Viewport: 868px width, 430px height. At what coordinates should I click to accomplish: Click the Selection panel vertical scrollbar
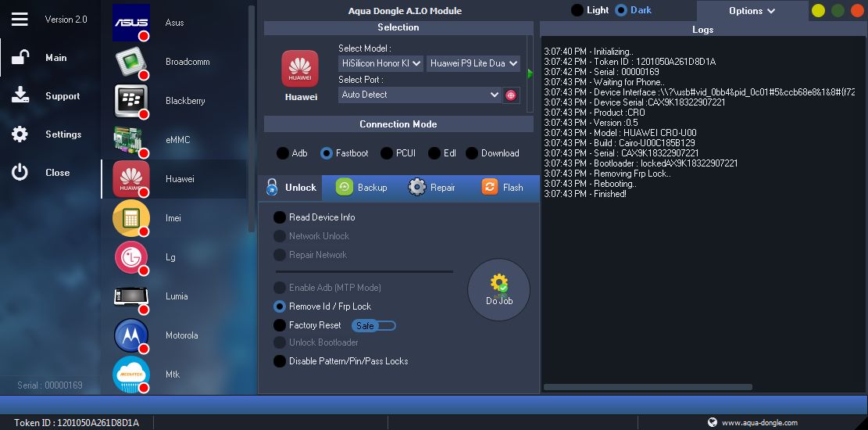pyautogui.click(x=530, y=73)
